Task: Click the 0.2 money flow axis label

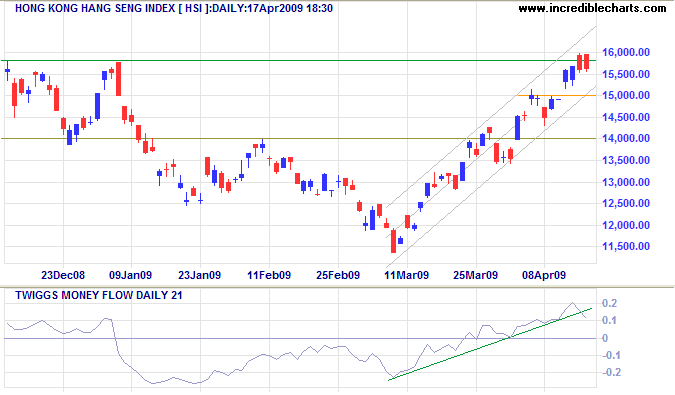Action: (x=610, y=303)
